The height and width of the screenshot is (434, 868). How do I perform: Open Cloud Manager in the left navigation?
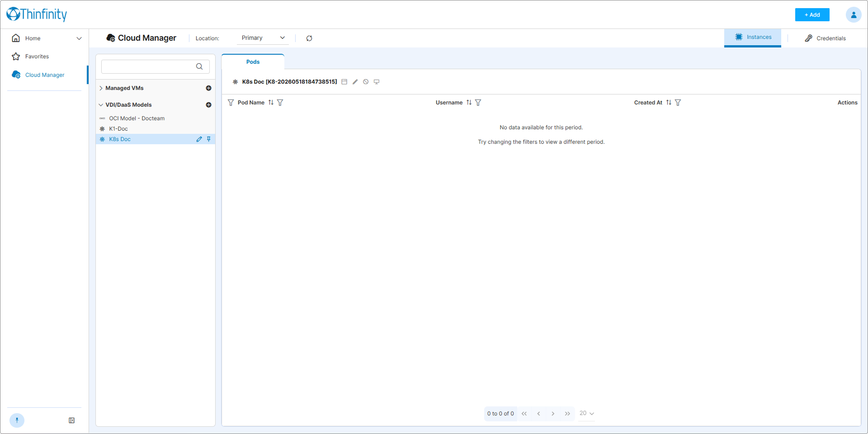click(x=44, y=75)
